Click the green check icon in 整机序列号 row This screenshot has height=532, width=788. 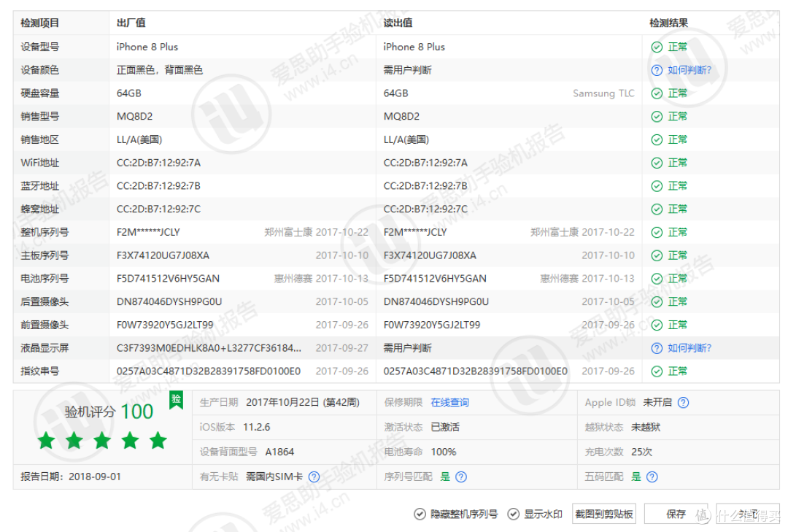coord(657,232)
